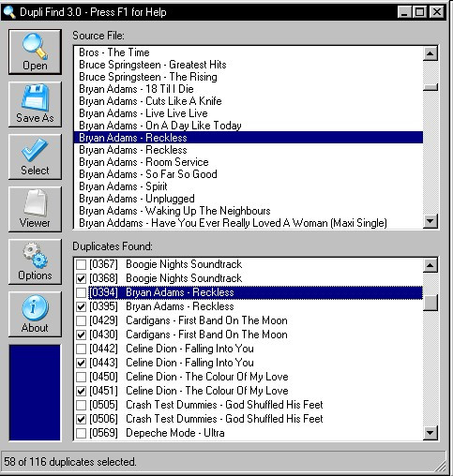This screenshot has width=453, height=476.
Task: Click the highlighted [0394] Bryan Adams - Reckless duplicate row
Action: coord(255,292)
